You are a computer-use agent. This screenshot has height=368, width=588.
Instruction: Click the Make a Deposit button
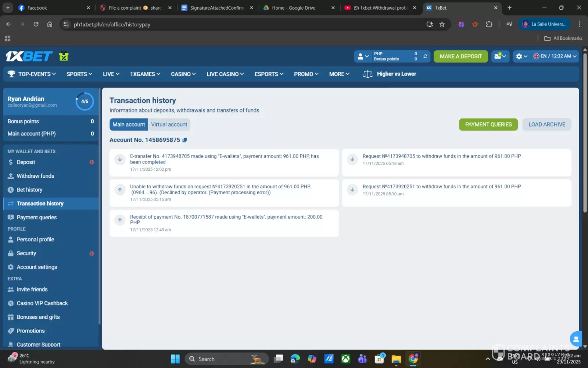tap(460, 56)
